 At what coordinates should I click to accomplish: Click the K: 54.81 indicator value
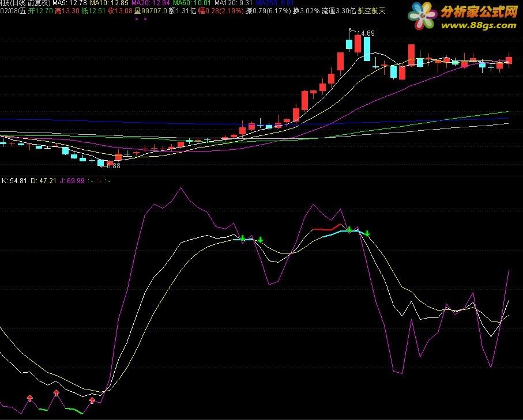[x=14, y=181]
